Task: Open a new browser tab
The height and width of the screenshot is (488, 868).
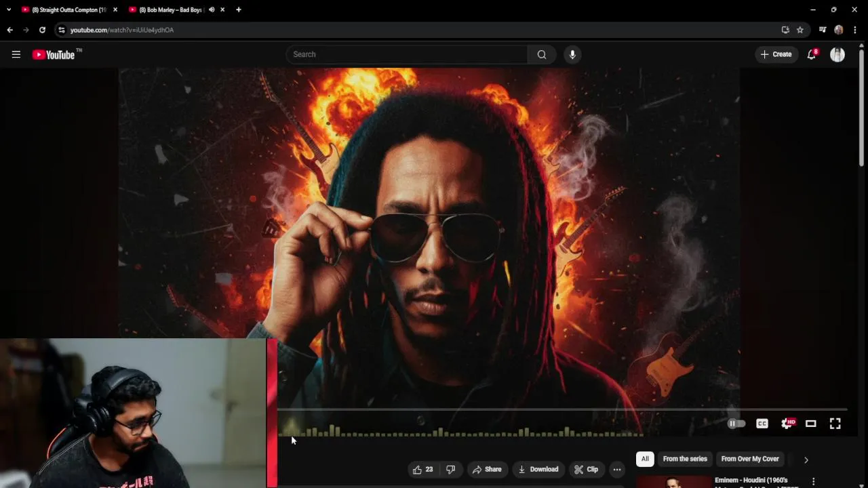Action: [x=238, y=9]
